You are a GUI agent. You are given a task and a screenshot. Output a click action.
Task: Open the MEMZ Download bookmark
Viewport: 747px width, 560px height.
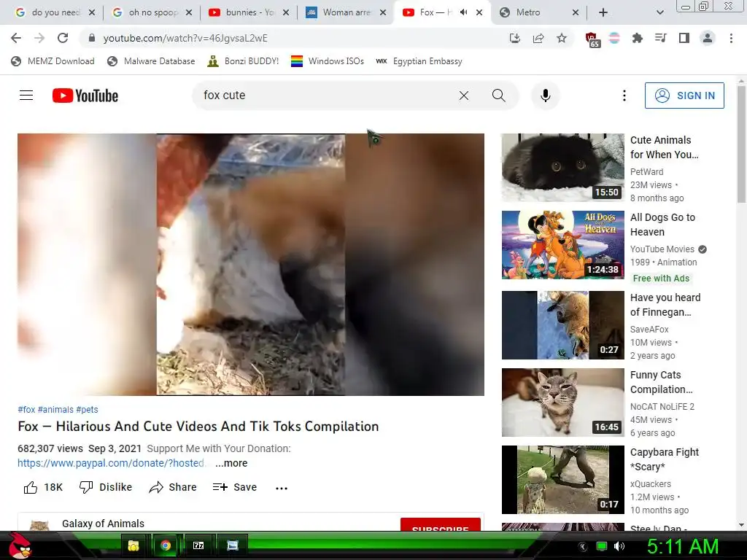[x=53, y=61]
